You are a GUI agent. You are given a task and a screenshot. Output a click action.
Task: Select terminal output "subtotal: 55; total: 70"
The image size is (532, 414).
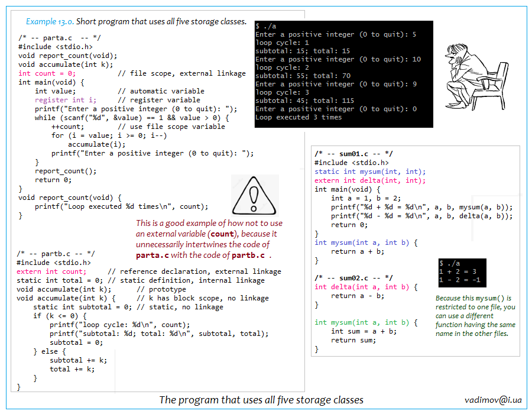tap(303, 76)
